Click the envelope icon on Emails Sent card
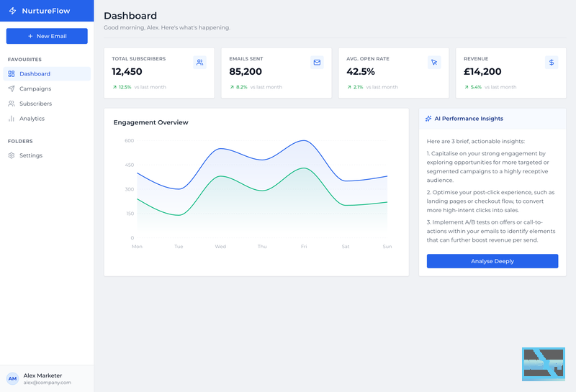576x392 pixels. [317, 63]
